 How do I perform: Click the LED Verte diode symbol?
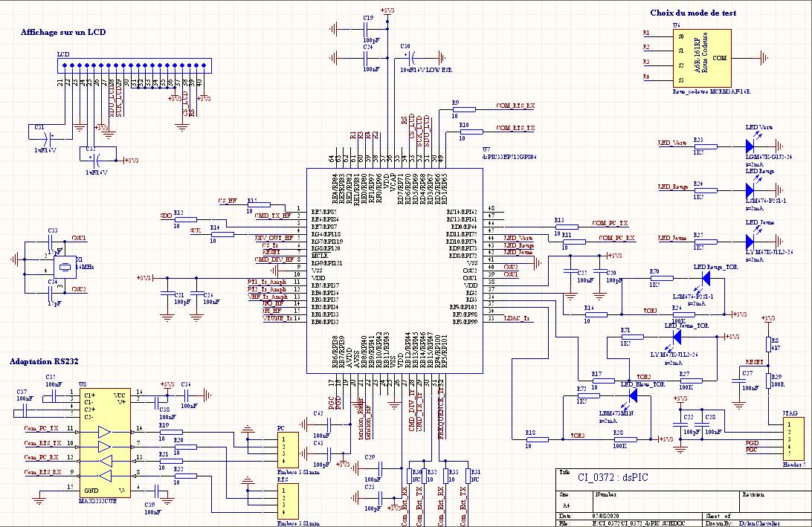point(750,146)
